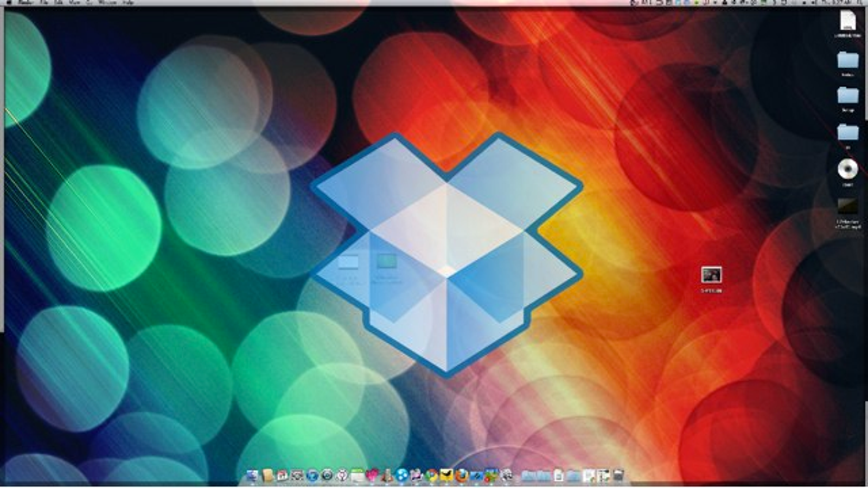Select the CD disc icon on desktop
The image size is (868, 488).
(847, 169)
